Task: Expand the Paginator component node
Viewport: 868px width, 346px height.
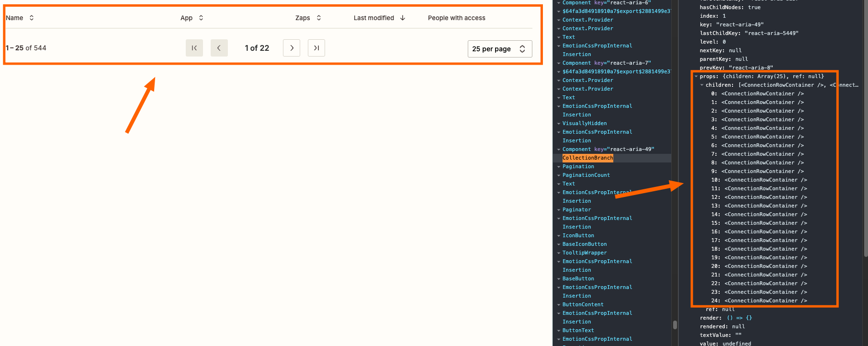Action: [559, 210]
